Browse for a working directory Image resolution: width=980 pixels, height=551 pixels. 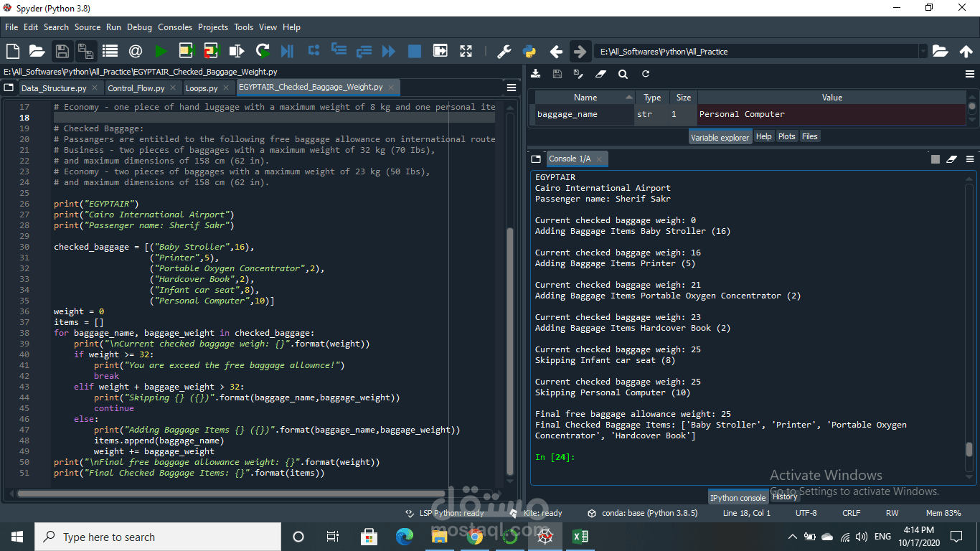[x=941, y=51]
